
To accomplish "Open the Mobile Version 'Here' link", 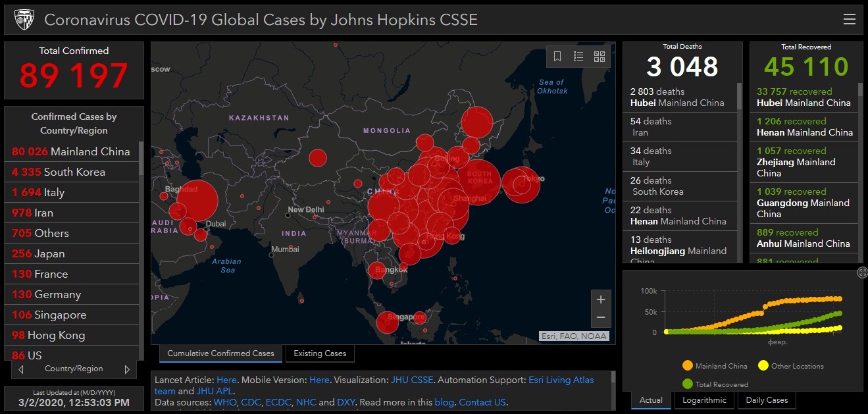I will [x=319, y=380].
